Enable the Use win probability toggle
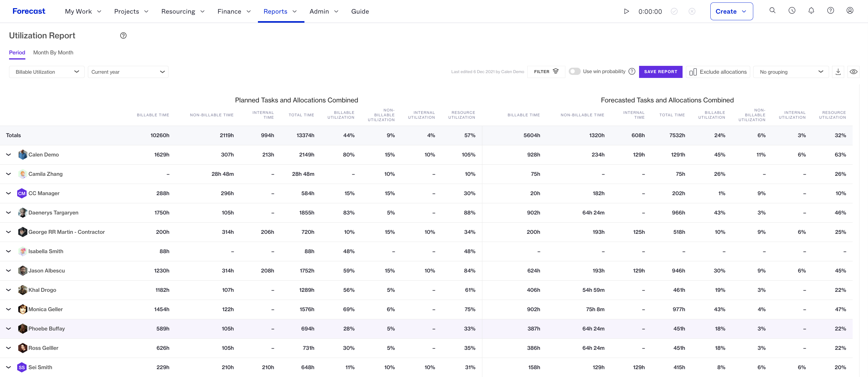Viewport: 868px width, 377px height. coord(574,71)
